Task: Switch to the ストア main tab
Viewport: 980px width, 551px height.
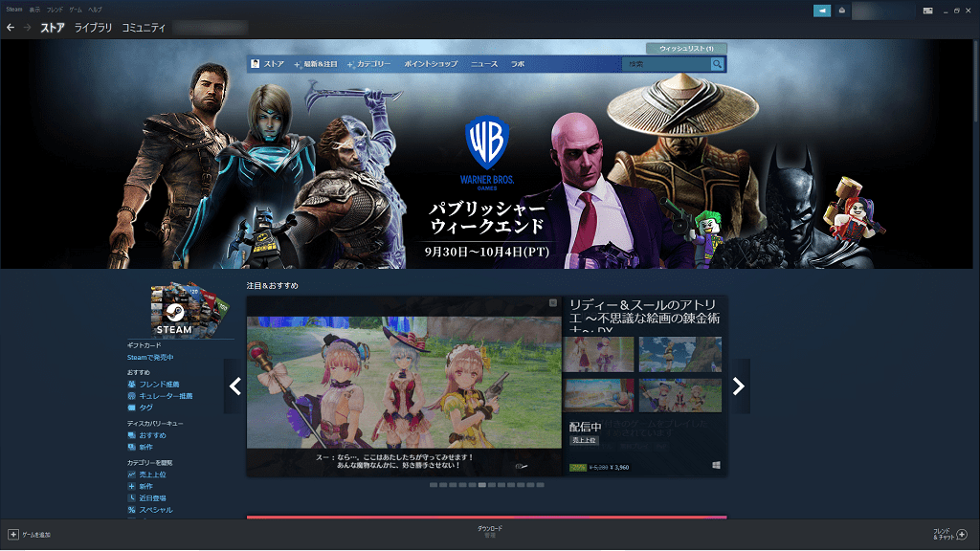Action: click(53, 28)
